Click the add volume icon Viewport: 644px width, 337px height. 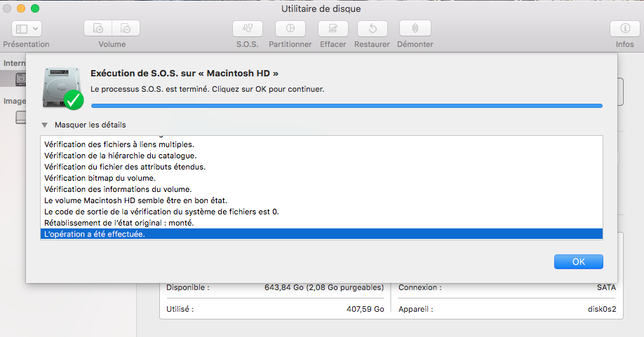pyautogui.click(x=98, y=29)
